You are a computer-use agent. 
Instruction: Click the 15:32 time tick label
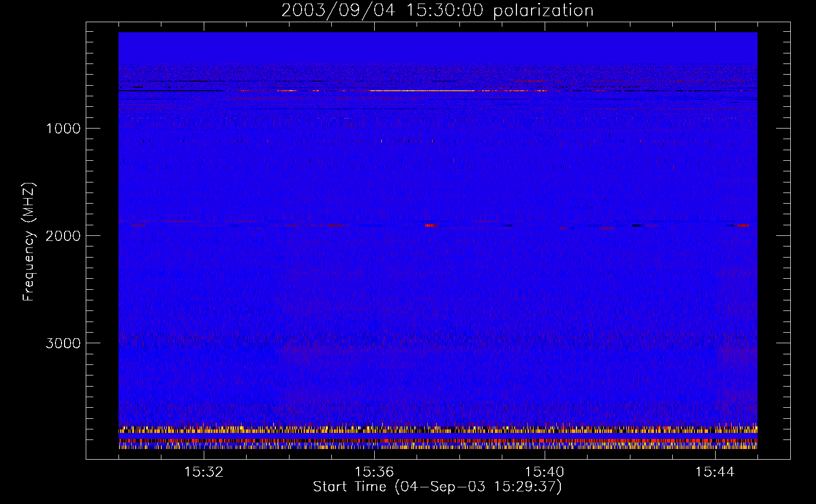[x=204, y=472]
